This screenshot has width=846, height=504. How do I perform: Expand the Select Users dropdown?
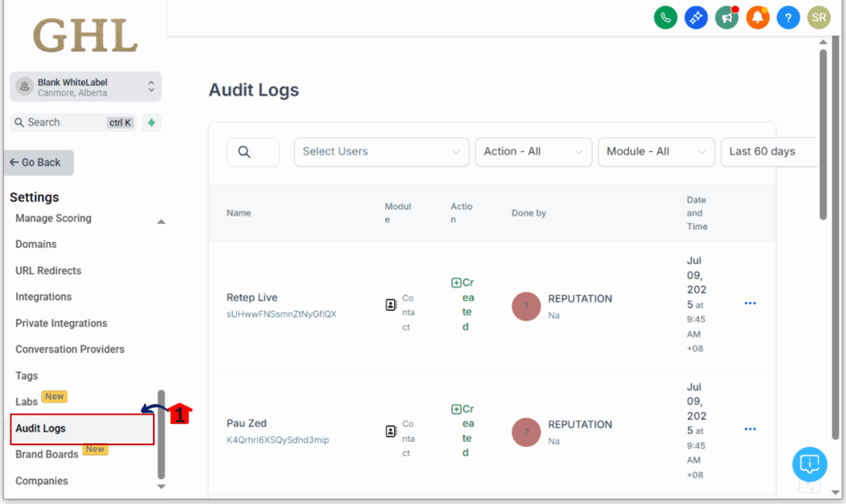(x=381, y=152)
